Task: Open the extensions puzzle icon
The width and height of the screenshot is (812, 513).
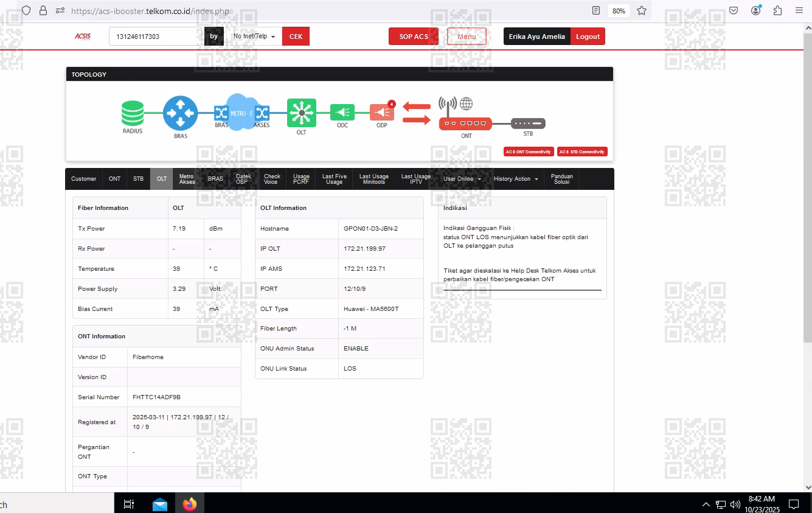Action: [x=777, y=10]
